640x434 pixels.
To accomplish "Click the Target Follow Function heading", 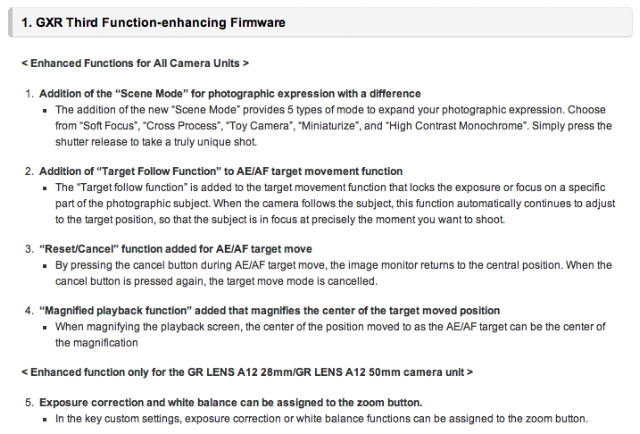I will (x=221, y=171).
